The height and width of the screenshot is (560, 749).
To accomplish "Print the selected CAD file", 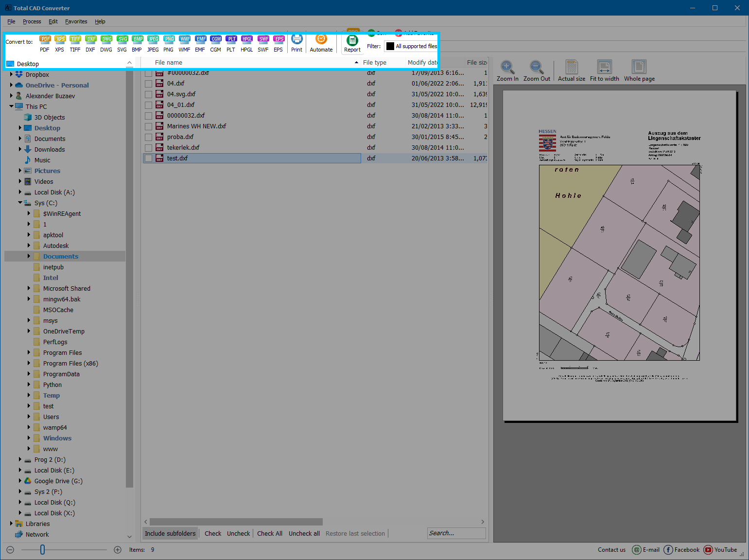I will coord(296,43).
